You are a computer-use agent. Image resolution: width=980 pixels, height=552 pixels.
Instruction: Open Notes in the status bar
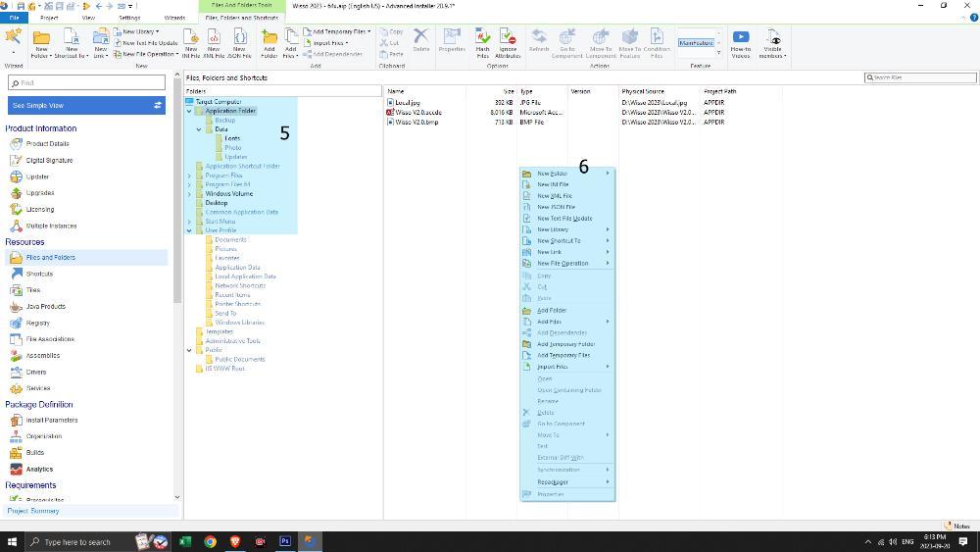coord(956,526)
